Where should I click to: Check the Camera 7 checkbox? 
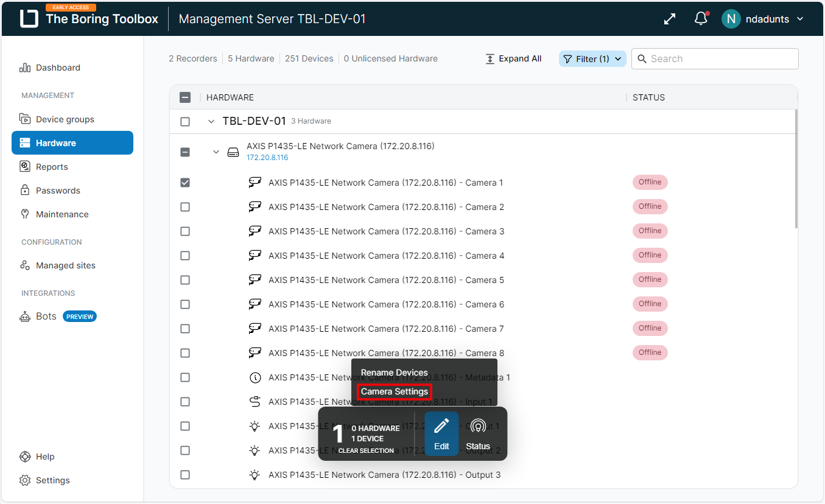(185, 329)
